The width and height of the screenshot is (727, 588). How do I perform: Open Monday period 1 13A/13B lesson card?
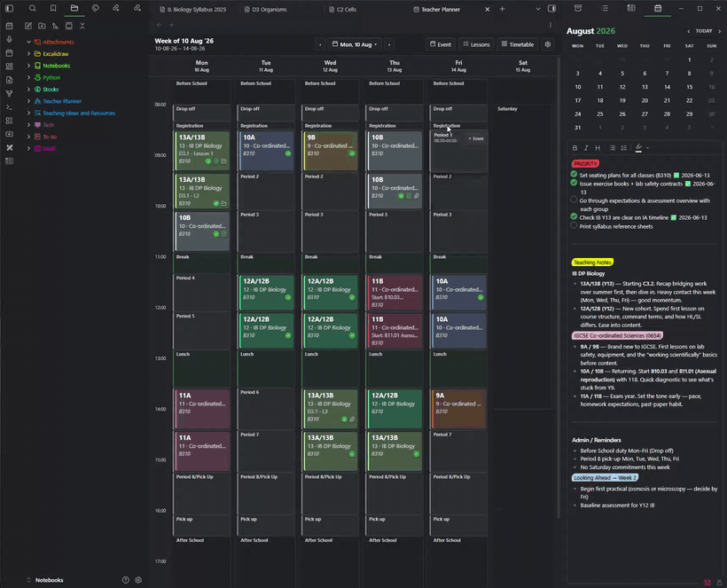[x=201, y=150]
